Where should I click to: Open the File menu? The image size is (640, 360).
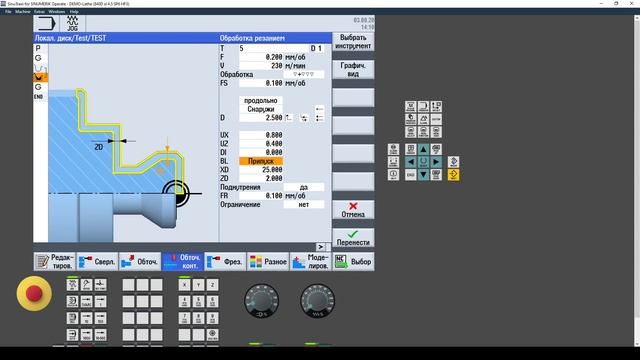click(x=8, y=11)
